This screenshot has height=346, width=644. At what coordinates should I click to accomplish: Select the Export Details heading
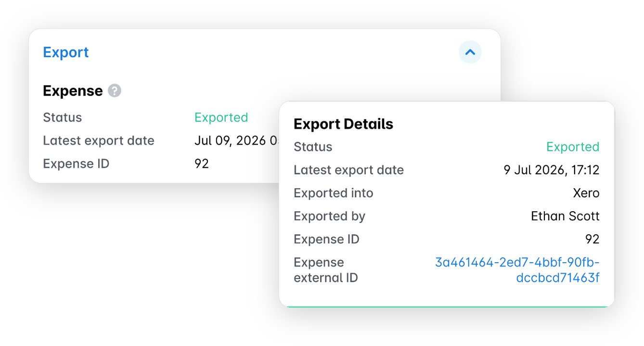point(343,124)
